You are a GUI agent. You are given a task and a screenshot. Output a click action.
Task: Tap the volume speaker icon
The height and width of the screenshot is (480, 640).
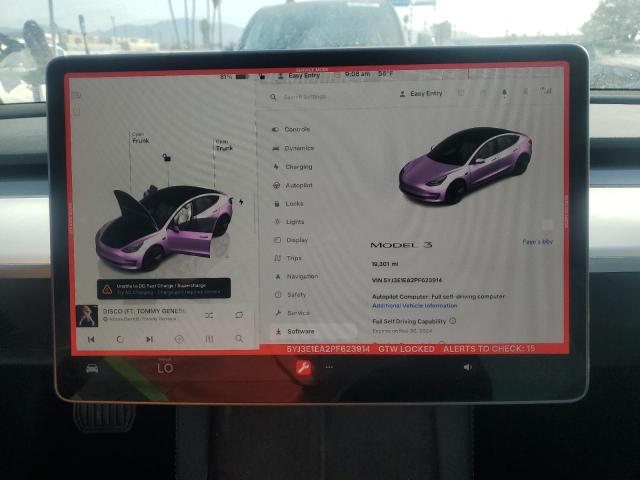click(468, 367)
